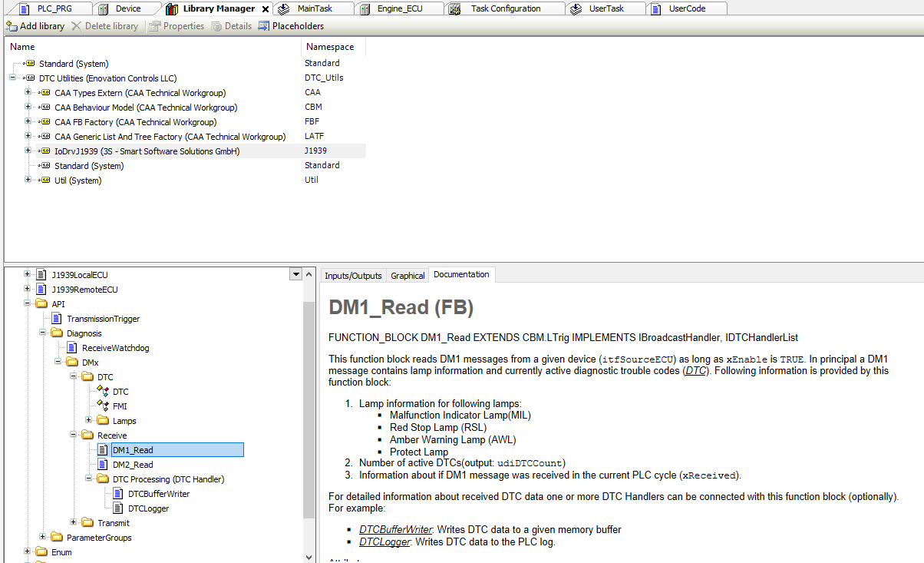Select the FMI enum item icon
Viewport: 924px width, 563px height.
(x=103, y=406)
